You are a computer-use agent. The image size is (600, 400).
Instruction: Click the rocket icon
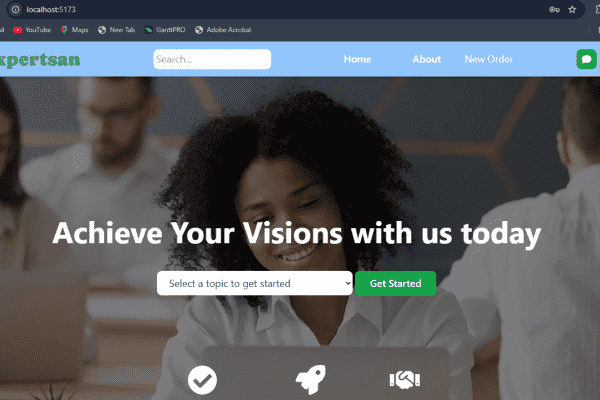[x=311, y=379]
